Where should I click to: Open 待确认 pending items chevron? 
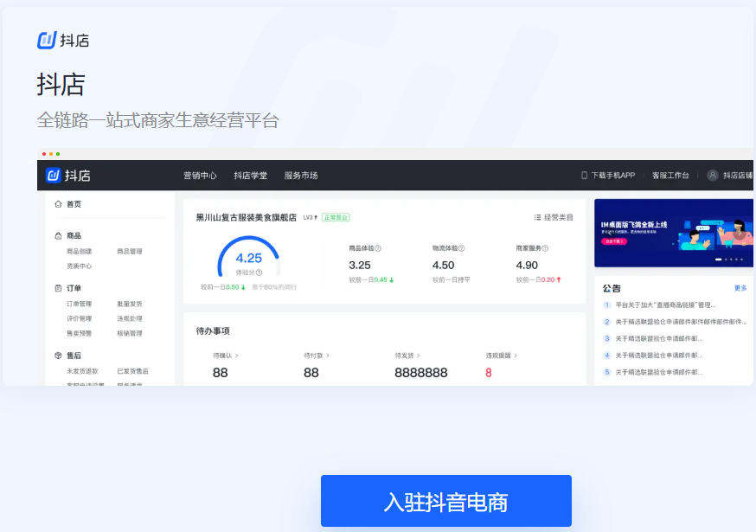[x=237, y=356]
